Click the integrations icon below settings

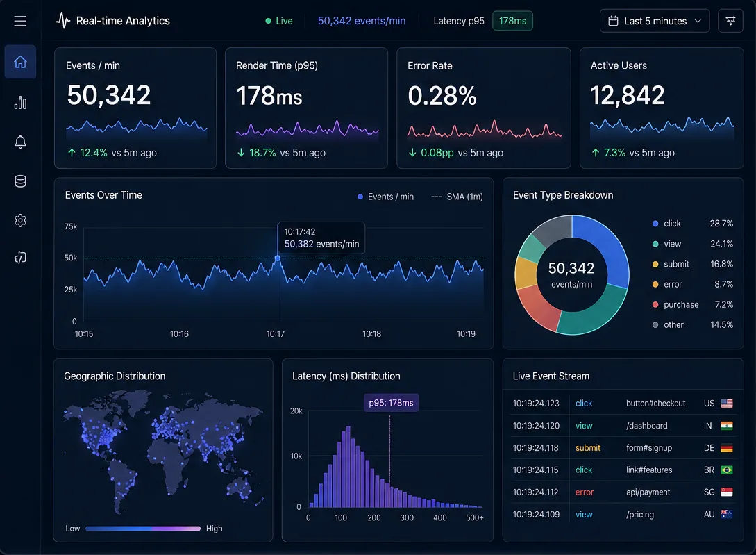(20, 258)
